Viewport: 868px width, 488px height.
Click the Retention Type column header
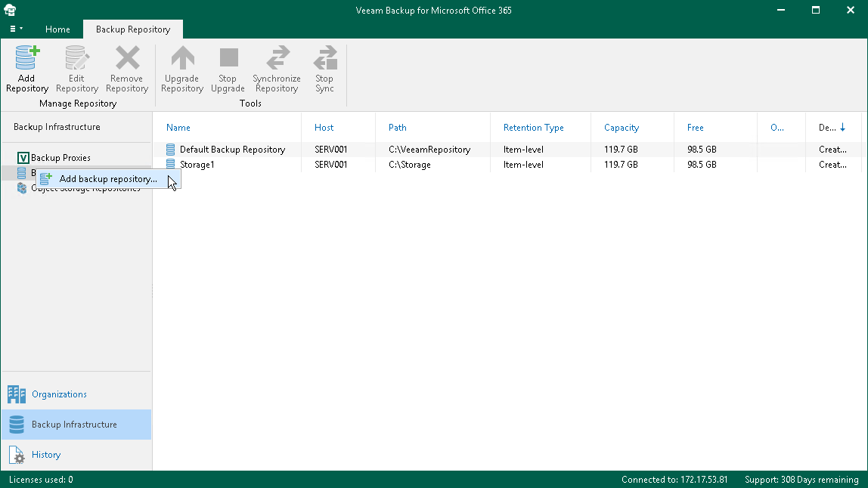[x=533, y=128]
